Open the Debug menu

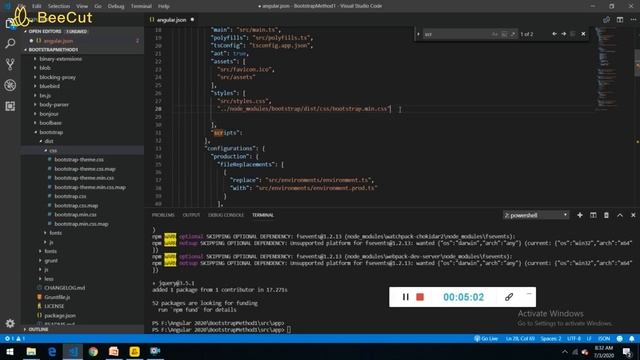point(116,6)
